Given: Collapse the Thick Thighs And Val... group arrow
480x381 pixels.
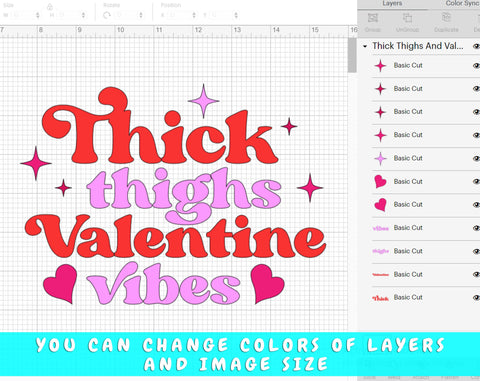Looking at the screenshot, I should 365,46.
